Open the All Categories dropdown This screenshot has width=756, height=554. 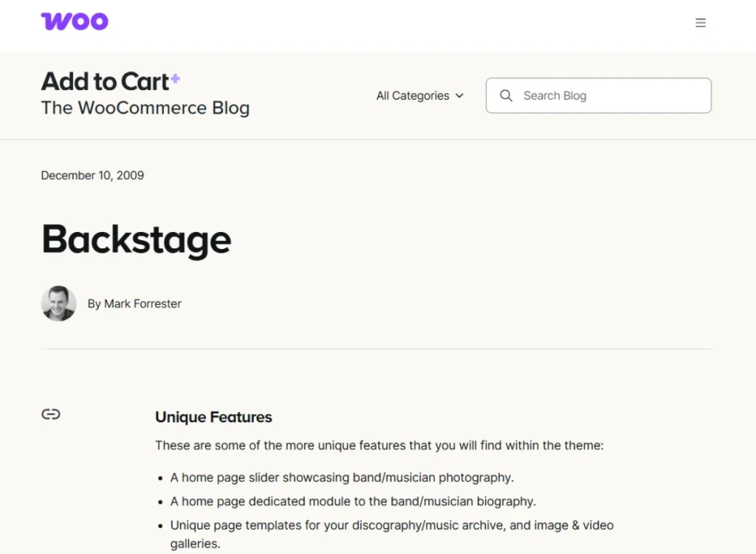pyautogui.click(x=413, y=95)
